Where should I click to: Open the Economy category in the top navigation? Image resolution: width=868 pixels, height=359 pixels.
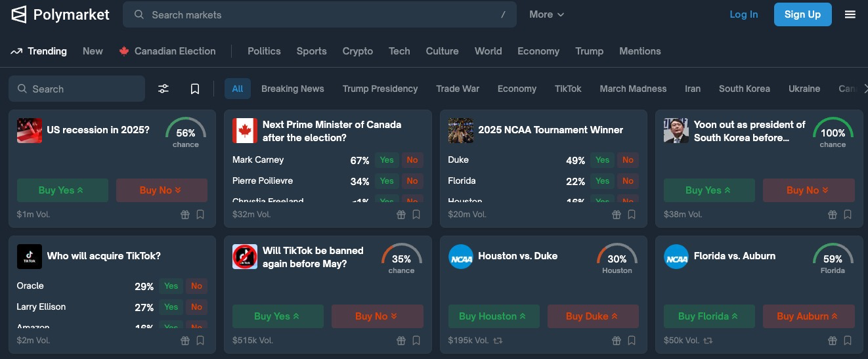[x=538, y=51]
